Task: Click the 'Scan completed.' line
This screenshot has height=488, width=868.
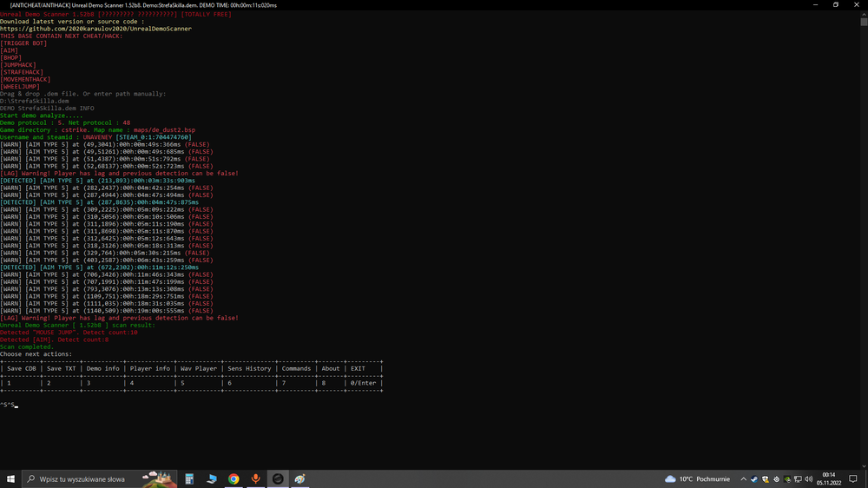Action: (27, 346)
